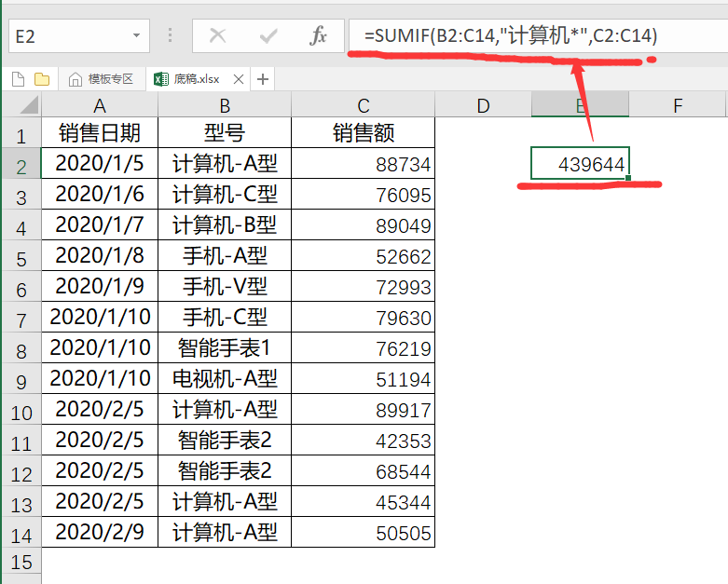Click the sales value 88734

364,164
